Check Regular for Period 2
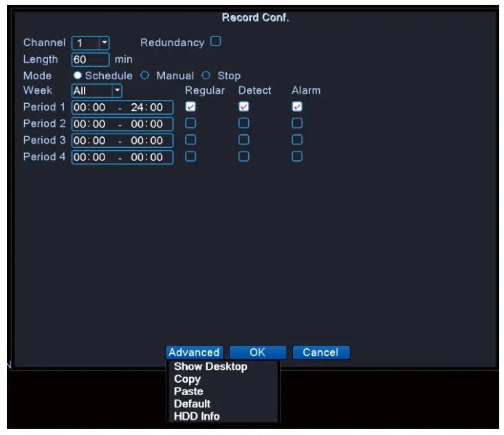This screenshot has width=504, height=435. (x=190, y=123)
